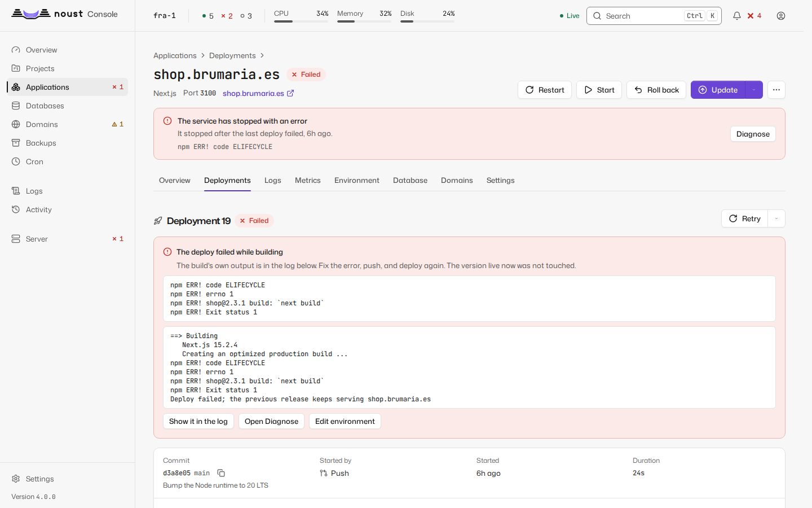812x508 pixels.
Task: Retry Deployment 19
Action: [745, 218]
